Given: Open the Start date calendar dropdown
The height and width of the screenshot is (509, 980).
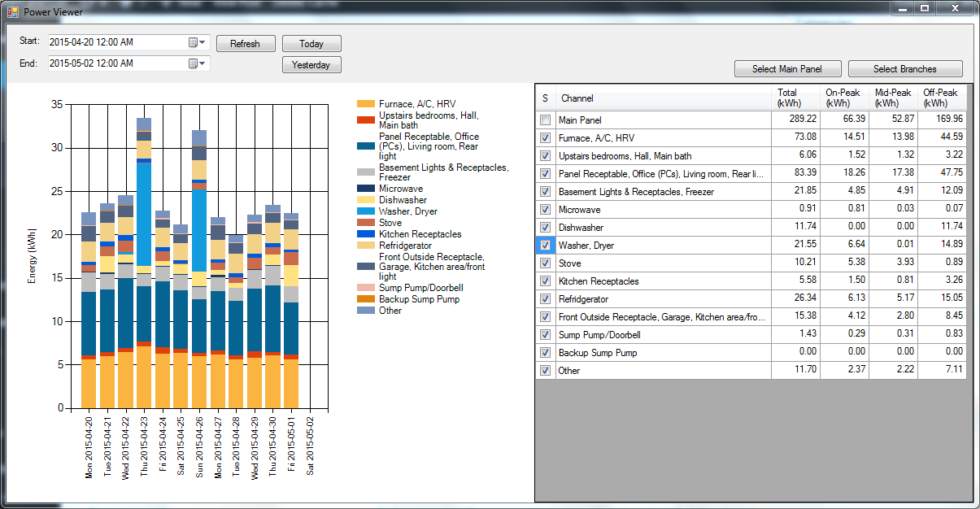Looking at the screenshot, I should tap(198, 42).
